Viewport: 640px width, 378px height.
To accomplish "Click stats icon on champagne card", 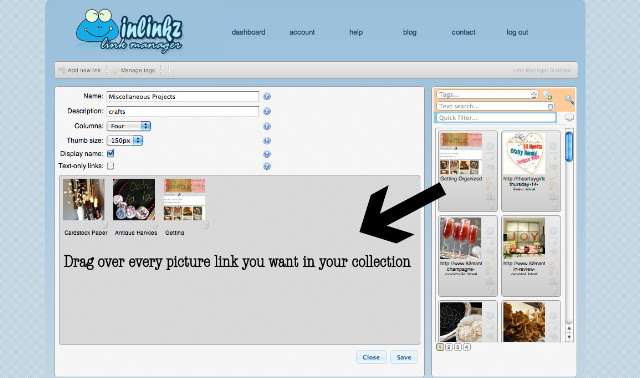I will pyautogui.click(x=490, y=281).
